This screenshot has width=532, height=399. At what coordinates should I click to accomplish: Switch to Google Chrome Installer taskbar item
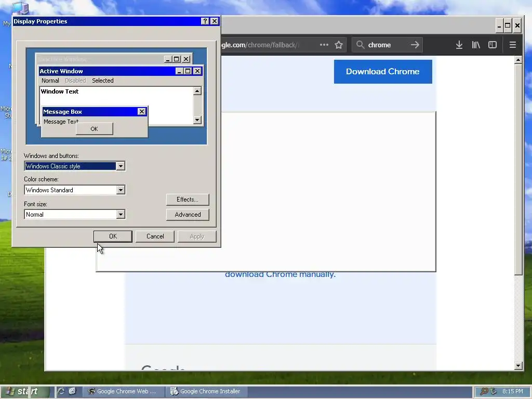point(207,392)
